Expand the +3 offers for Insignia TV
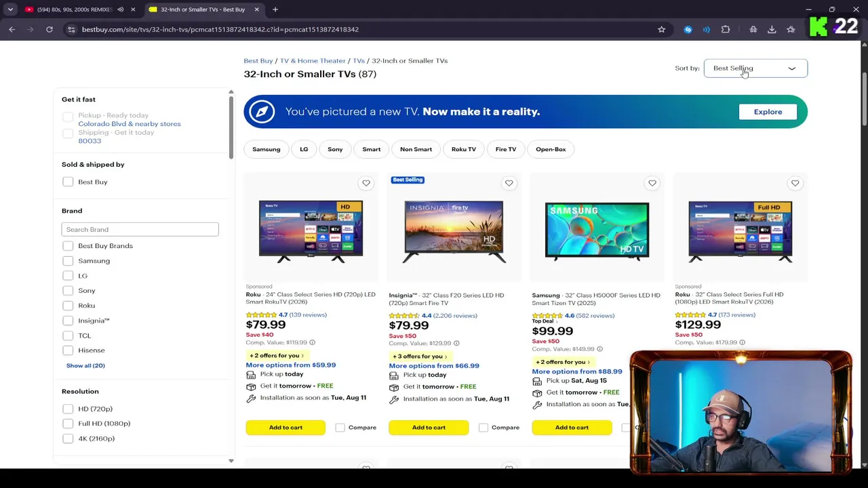This screenshot has width=868, height=488. coord(419,357)
